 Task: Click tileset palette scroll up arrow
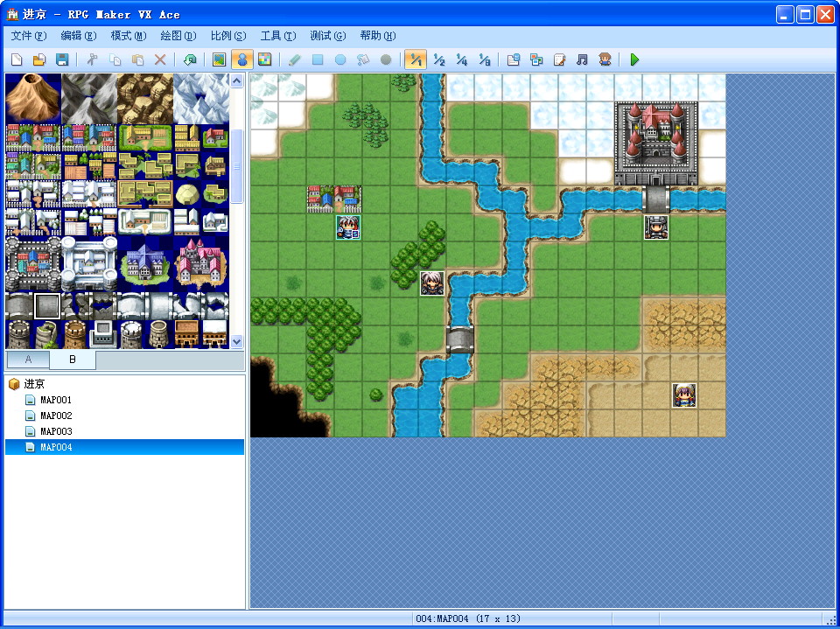[x=237, y=80]
